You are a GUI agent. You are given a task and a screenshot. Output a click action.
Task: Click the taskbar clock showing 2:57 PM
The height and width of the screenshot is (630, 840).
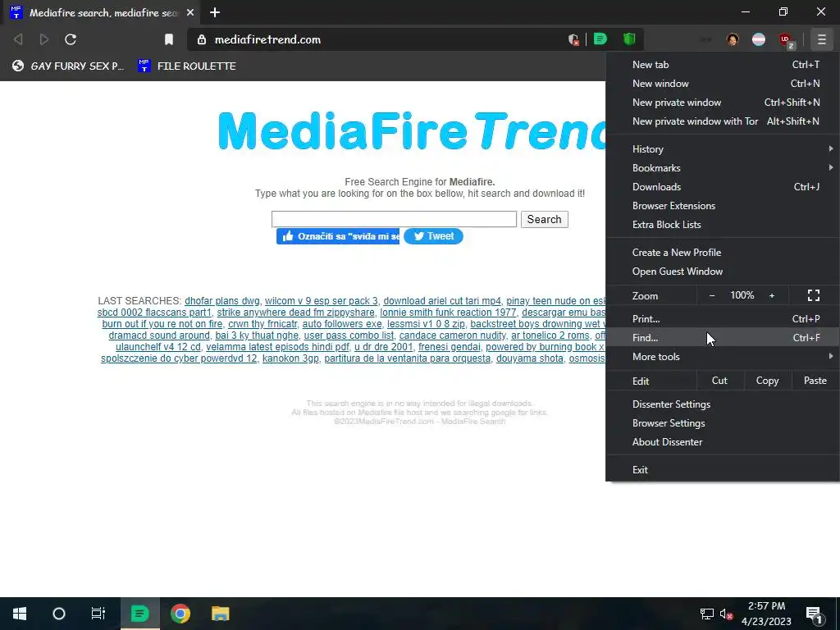(x=767, y=614)
